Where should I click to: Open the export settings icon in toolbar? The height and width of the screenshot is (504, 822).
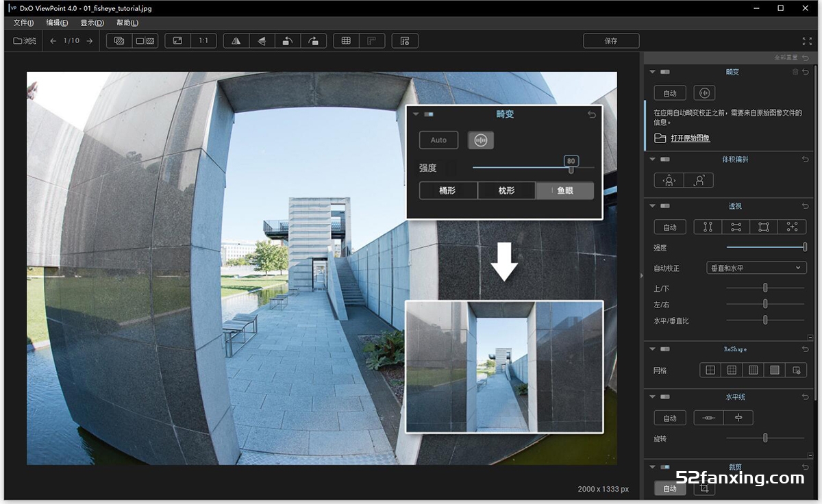405,41
